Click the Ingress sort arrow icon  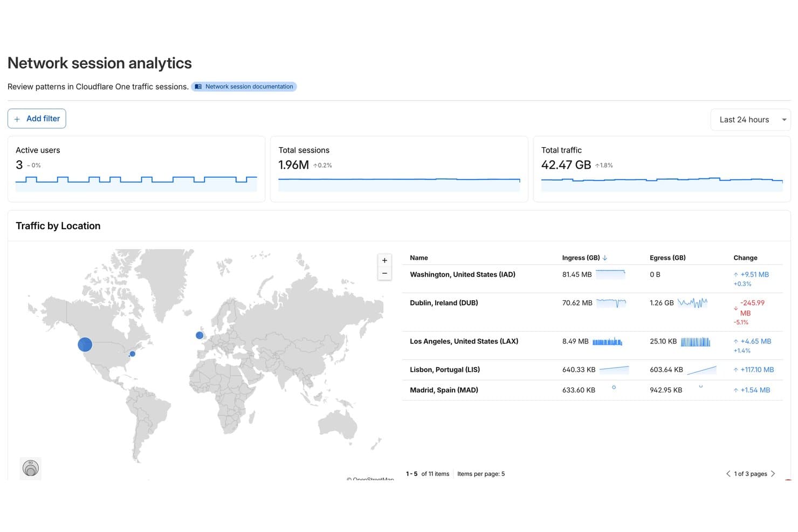click(x=605, y=258)
